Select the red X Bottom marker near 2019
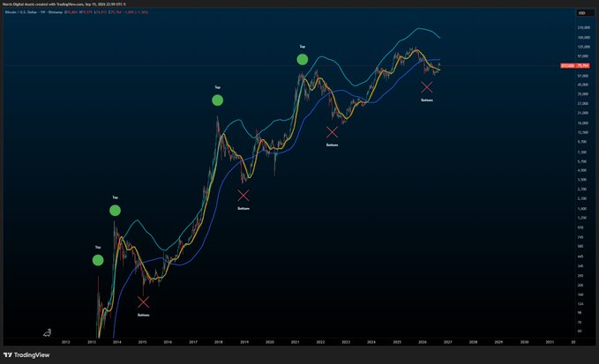Image resolution: width=599 pixels, height=364 pixels. (243, 196)
